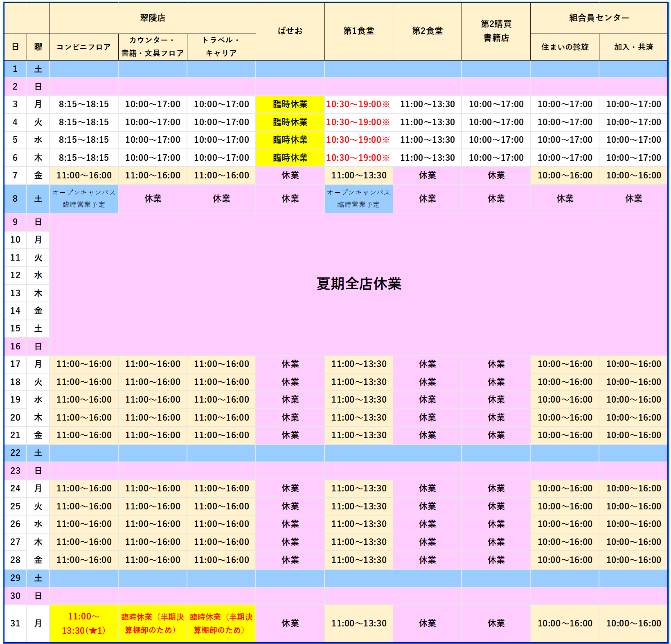Screen dimensions: 671x644
Task: Click 加入・共済 10:00～16:00 on day 31
Action: (x=633, y=624)
